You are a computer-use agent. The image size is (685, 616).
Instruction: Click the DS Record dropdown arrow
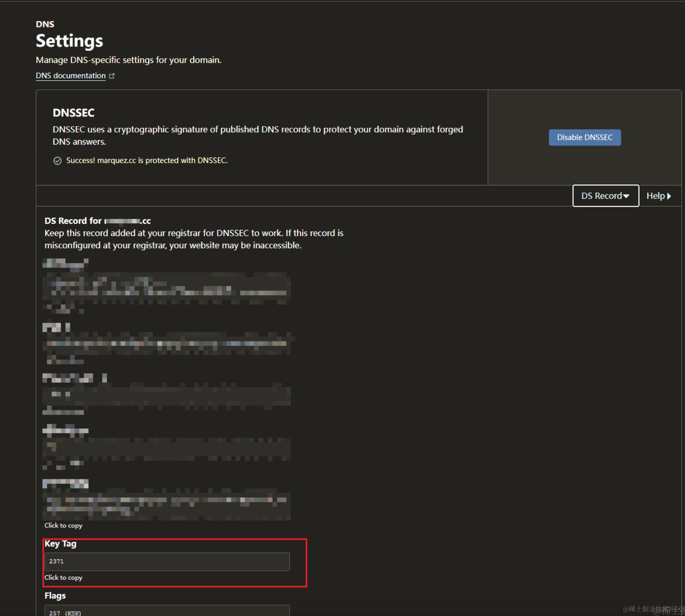pos(626,197)
